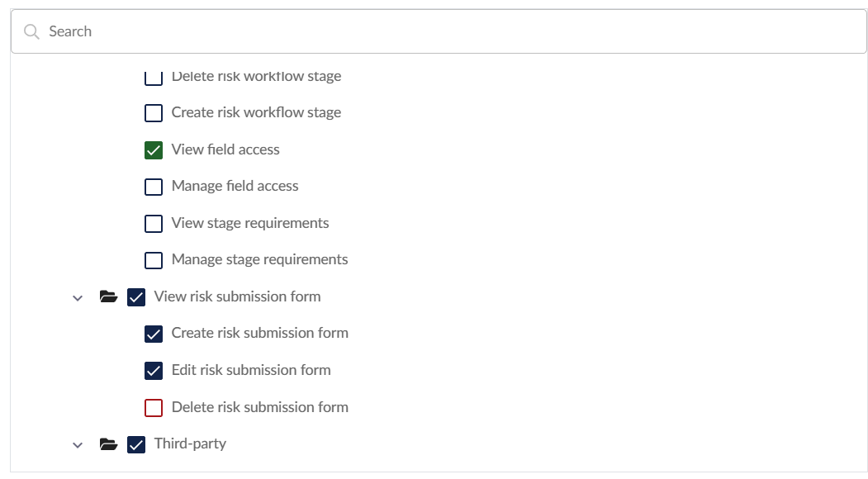Click the View risk submission form label

[x=237, y=296]
